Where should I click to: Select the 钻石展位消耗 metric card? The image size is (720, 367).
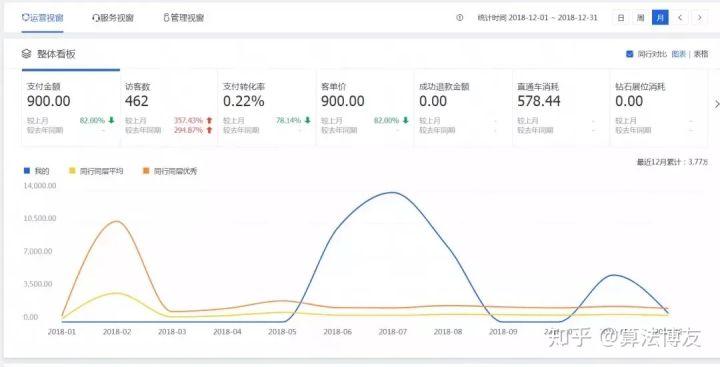(659, 108)
